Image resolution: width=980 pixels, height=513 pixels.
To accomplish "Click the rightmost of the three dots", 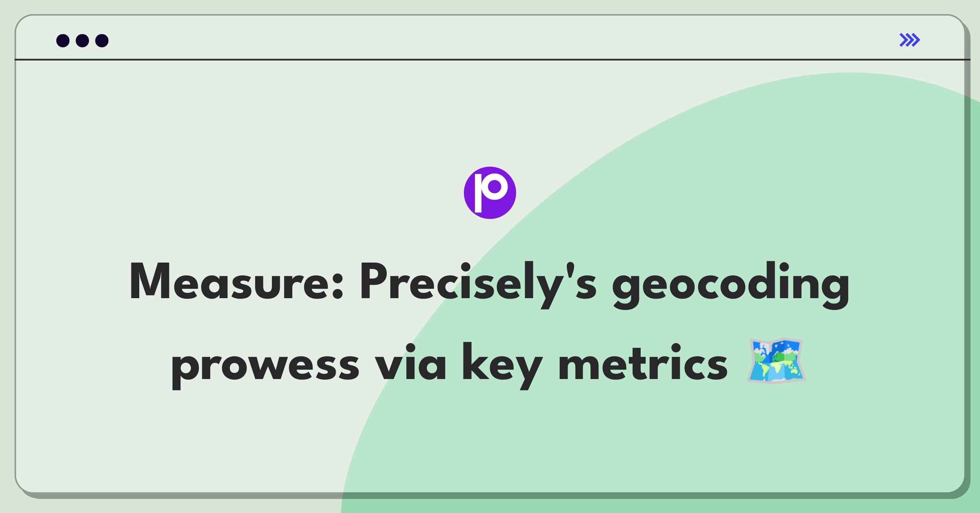I will coord(102,40).
